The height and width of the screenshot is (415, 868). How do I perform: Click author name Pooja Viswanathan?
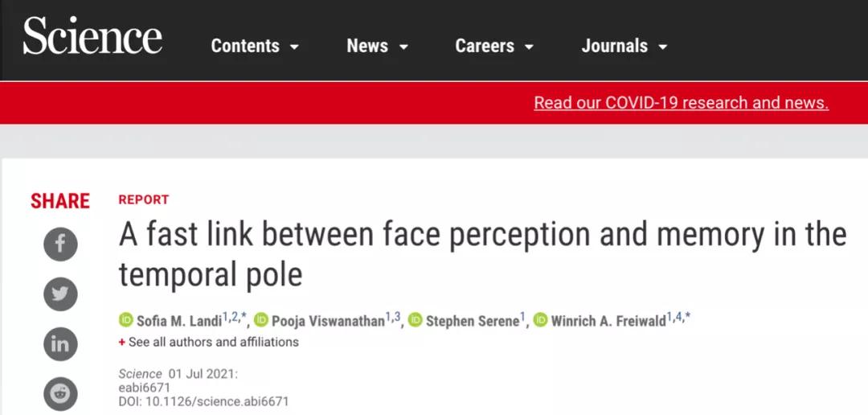pyautogui.click(x=327, y=321)
